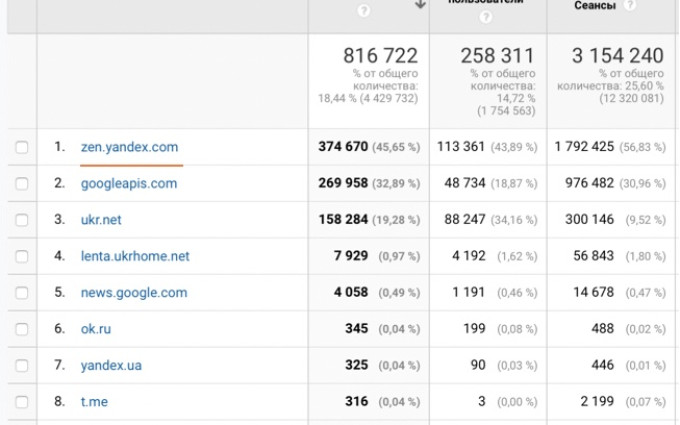Click help icon in first metric column header
The height and width of the screenshot is (425, 680).
click(x=363, y=11)
